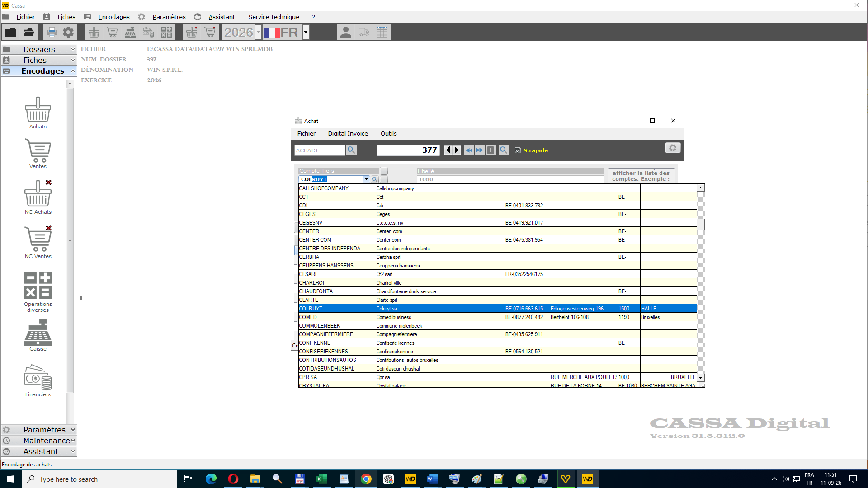
Task: Toggle the S.rapide checkbox
Action: (x=518, y=150)
